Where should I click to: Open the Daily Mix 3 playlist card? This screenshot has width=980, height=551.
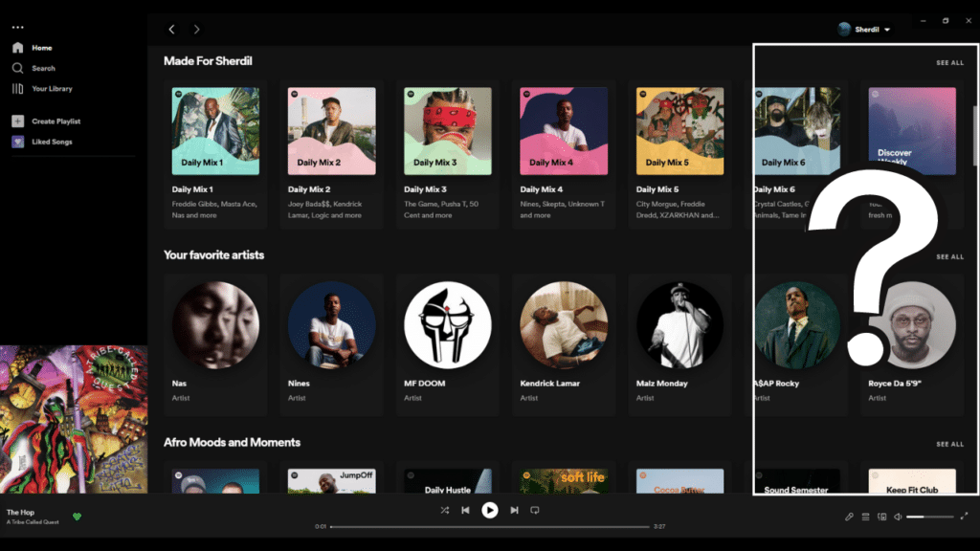(x=448, y=154)
